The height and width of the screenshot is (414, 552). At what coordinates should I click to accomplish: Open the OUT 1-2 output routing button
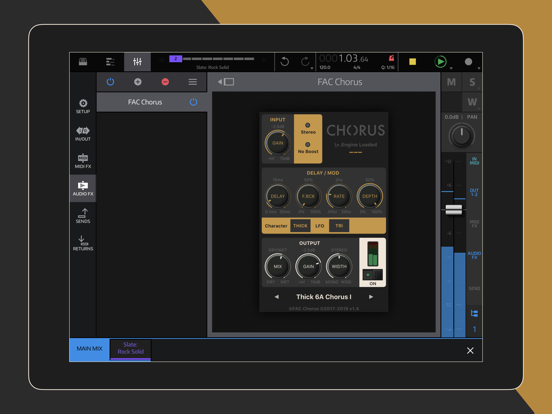[474, 192]
